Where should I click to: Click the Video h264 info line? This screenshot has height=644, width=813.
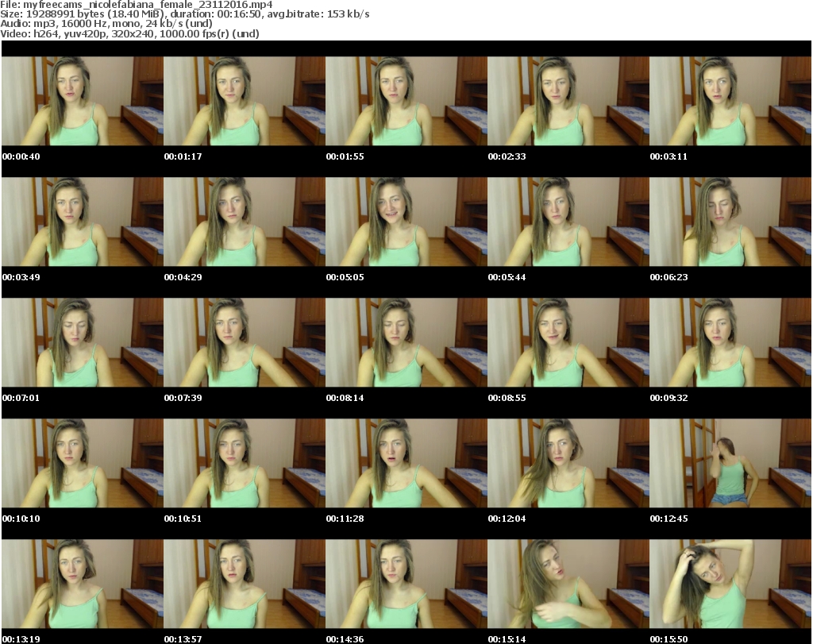coord(129,33)
